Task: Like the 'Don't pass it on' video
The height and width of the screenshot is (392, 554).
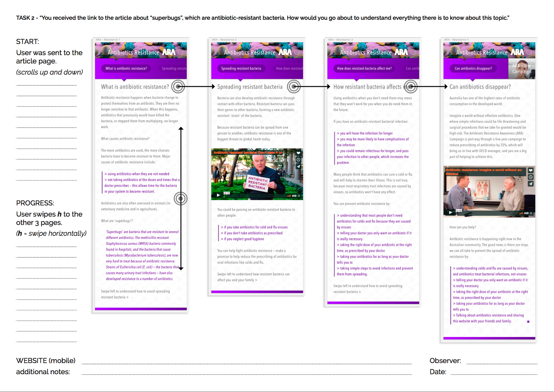Action: click(x=299, y=153)
